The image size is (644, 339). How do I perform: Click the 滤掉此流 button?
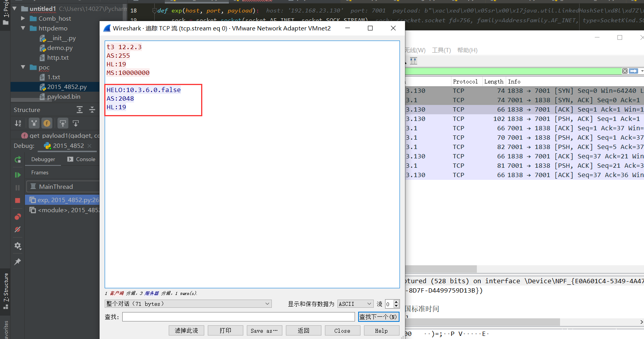pos(186,330)
